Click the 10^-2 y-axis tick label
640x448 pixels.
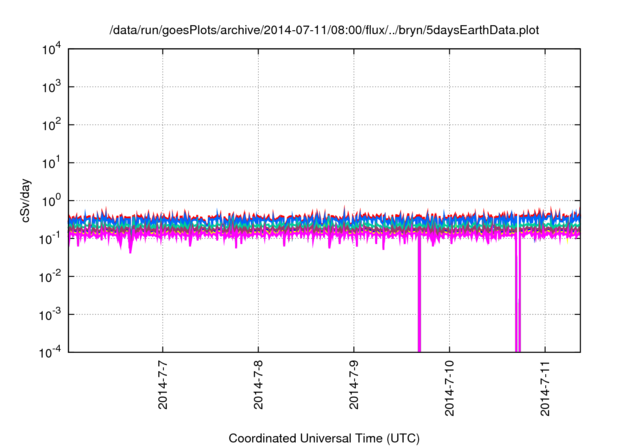coord(50,277)
